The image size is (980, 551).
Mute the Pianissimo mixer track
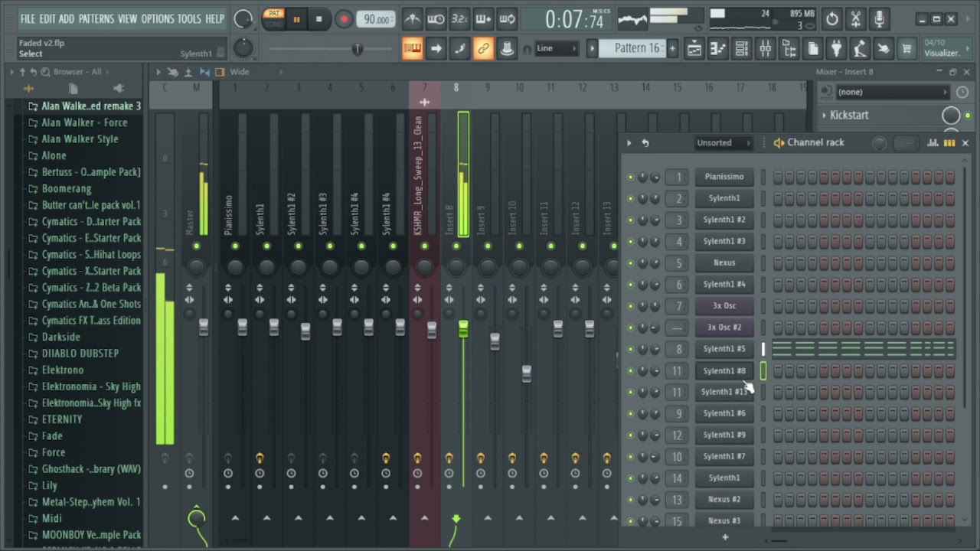pyautogui.click(x=235, y=246)
